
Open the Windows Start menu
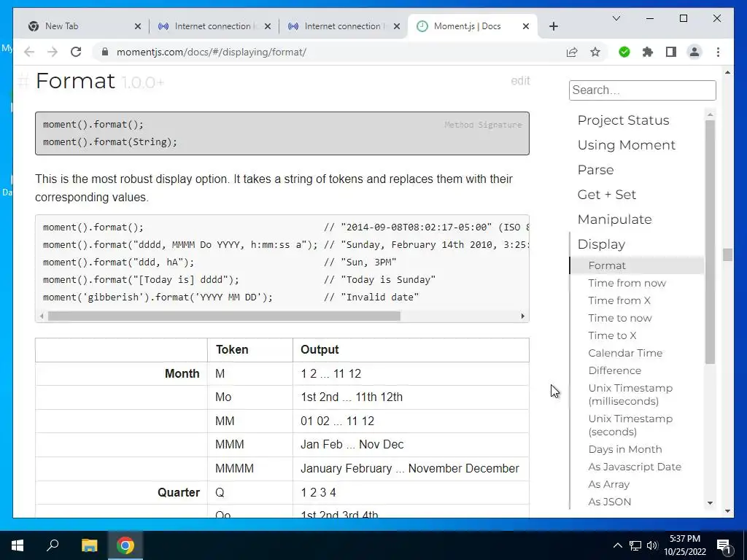(18, 545)
